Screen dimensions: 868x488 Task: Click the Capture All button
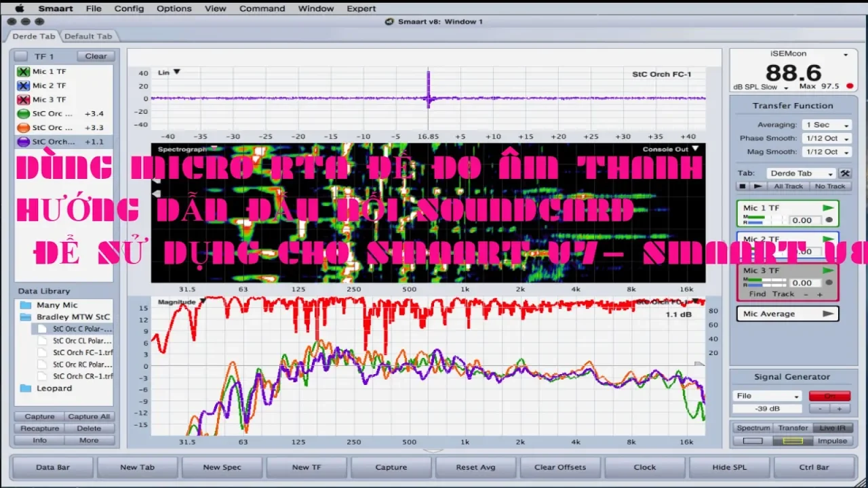pyautogui.click(x=89, y=416)
